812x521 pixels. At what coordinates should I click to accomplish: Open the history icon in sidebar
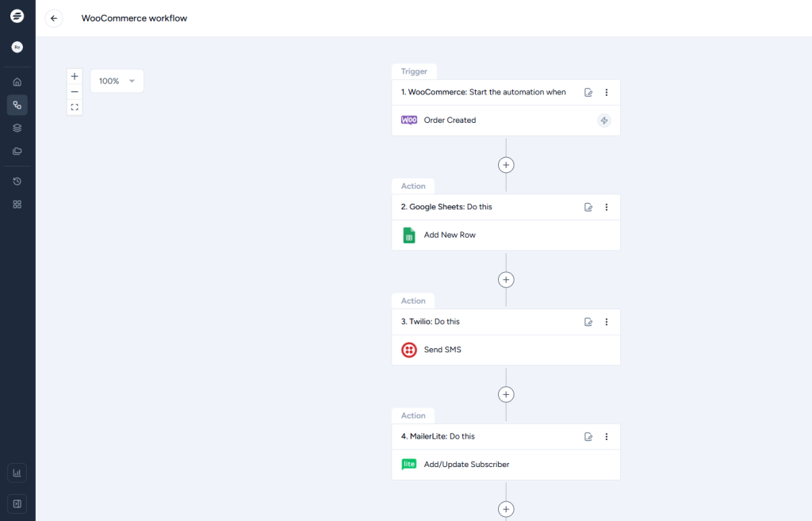click(17, 182)
